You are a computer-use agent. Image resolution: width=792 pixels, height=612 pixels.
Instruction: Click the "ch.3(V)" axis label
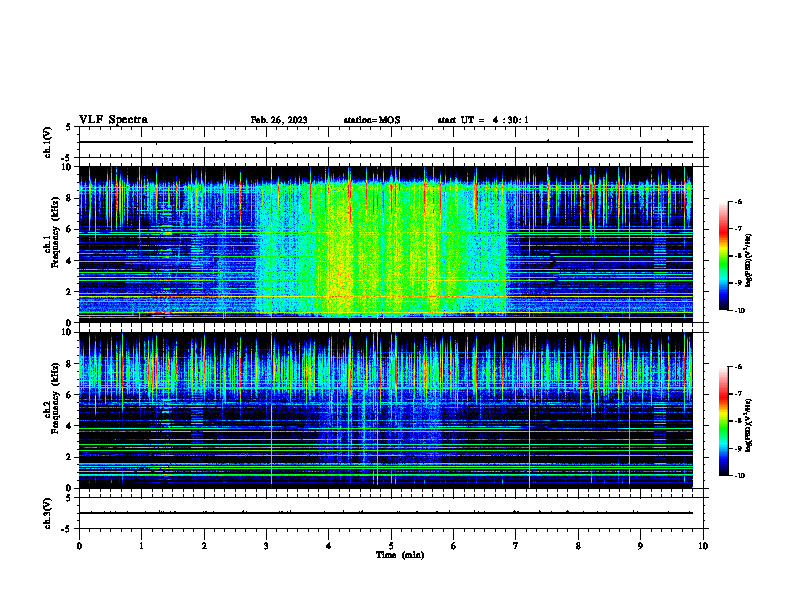point(47,513)
